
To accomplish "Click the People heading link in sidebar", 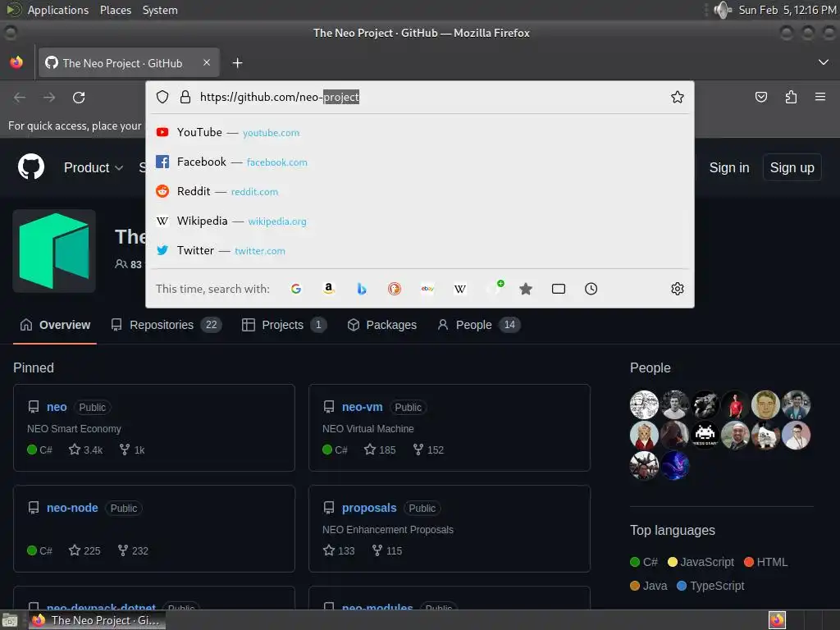I will (x=650, y=368).
